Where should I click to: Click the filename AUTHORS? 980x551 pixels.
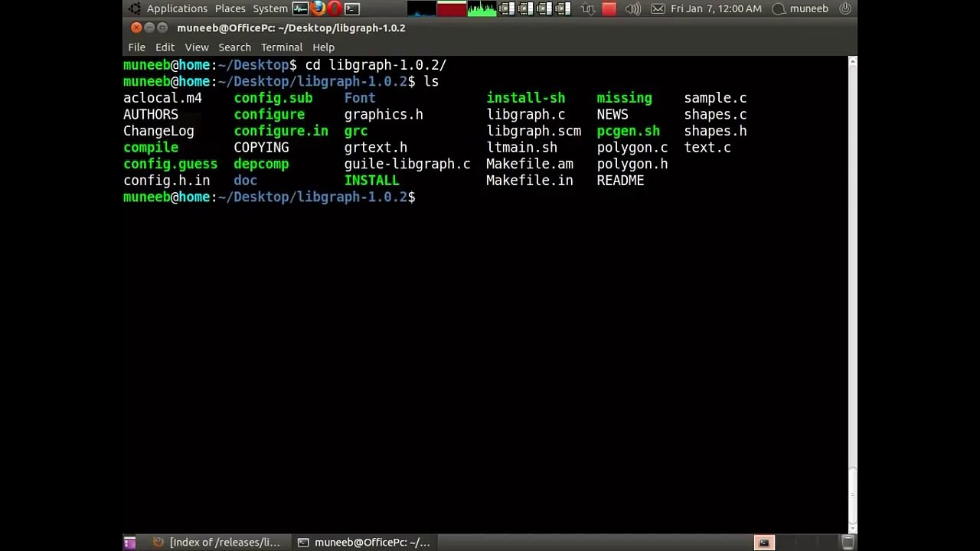(x=151, y=115)
